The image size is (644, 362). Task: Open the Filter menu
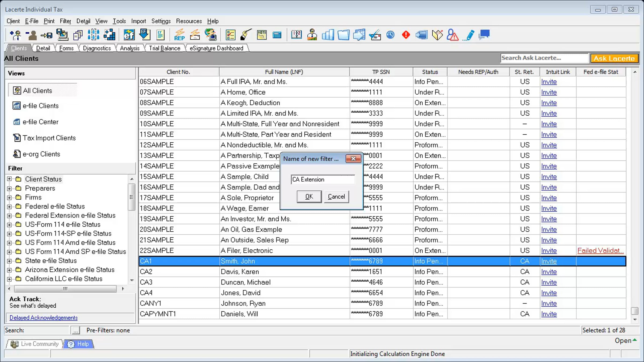click(x=65, y=21)
